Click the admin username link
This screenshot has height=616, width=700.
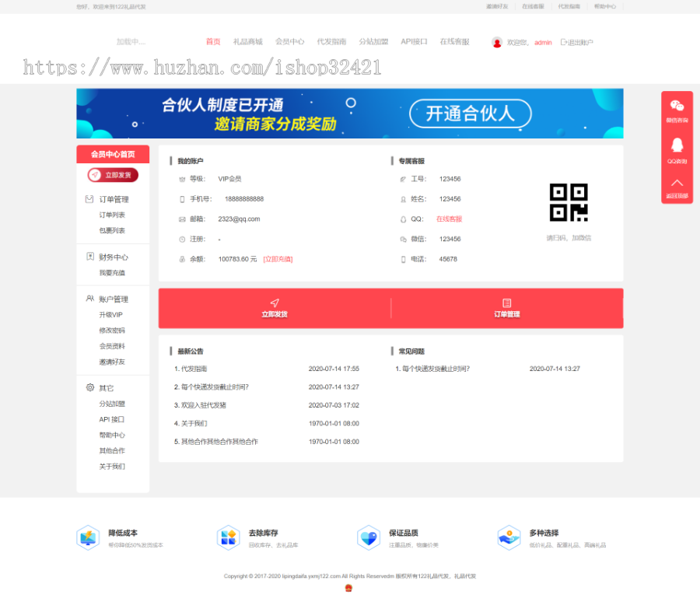tap(543, 43)
